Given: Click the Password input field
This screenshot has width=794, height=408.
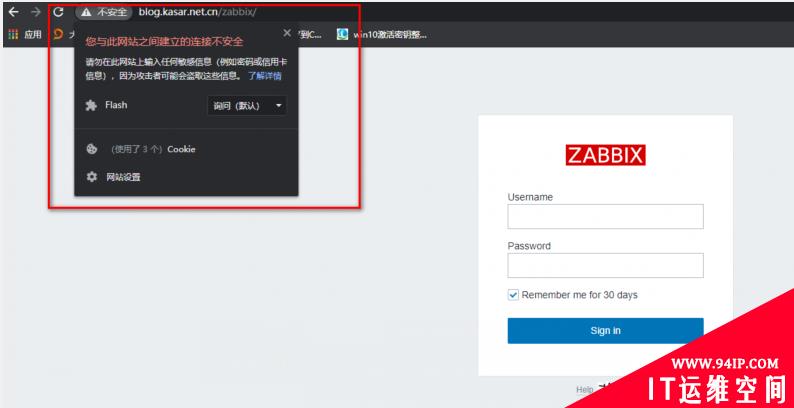Looking at the screenshot, I should pos(605,265).
